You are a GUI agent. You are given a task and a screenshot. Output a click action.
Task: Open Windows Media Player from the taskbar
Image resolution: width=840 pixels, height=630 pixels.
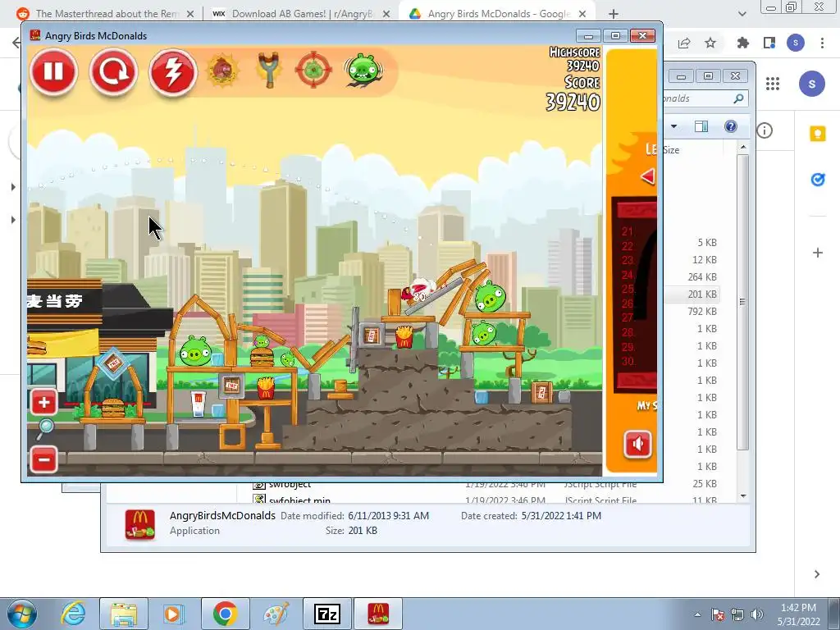[x=174, y=614]
